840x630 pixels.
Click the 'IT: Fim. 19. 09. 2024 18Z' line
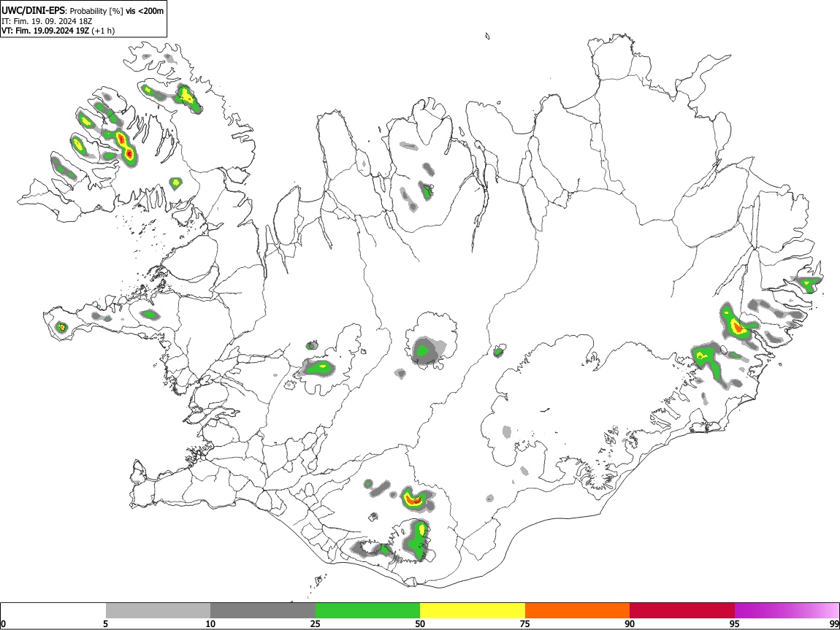click(47, 21)
